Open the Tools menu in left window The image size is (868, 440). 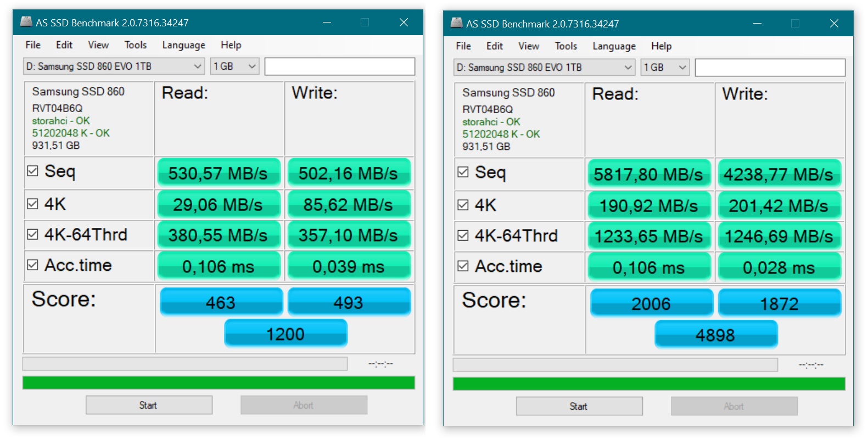(x=135, y=45)
